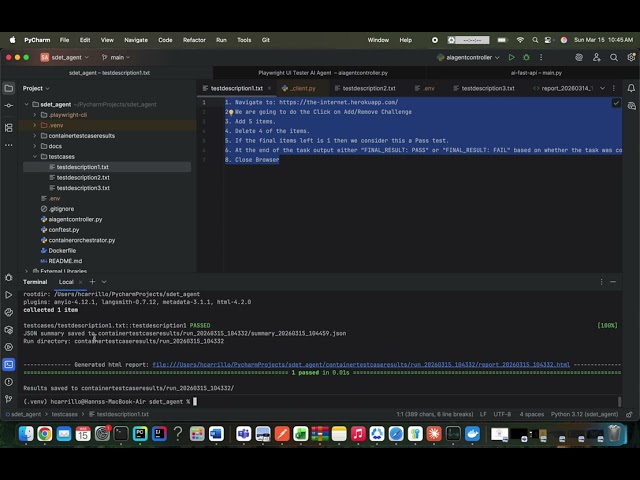
Task: Show more tool windows ellipsis icon
Action: tap(9, 145)
